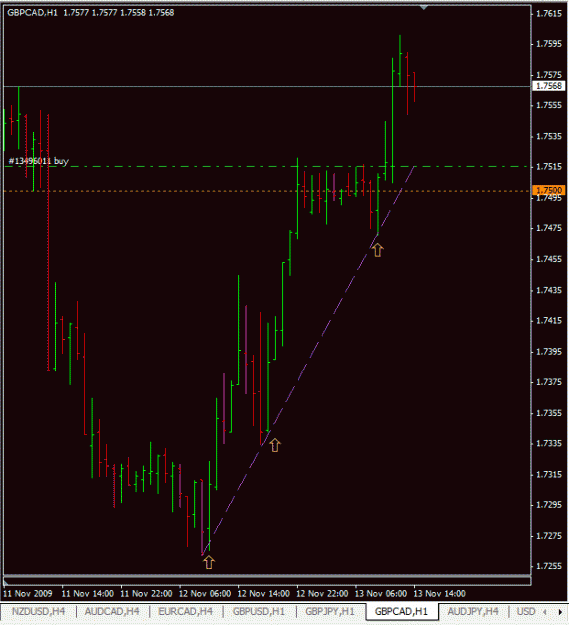The width and height of the screenshot is (569, 625).
Task: Click the 1.7515 price axis value
Action: pos(549,167)
